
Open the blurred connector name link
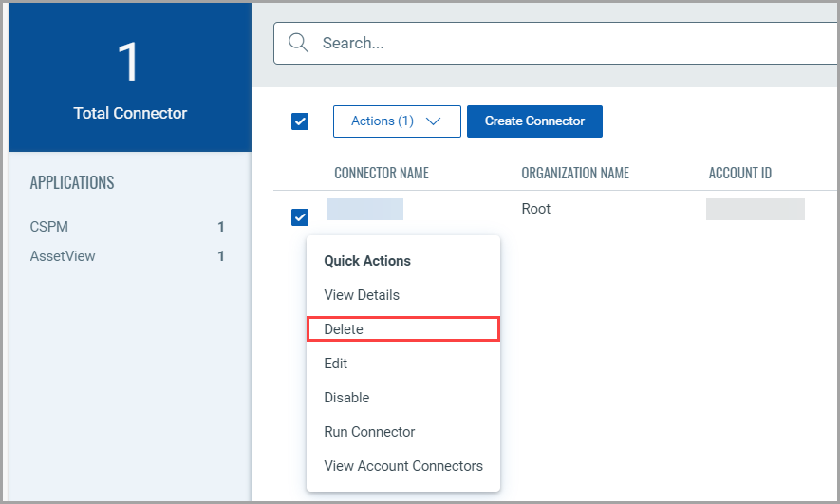pos(364,210)
